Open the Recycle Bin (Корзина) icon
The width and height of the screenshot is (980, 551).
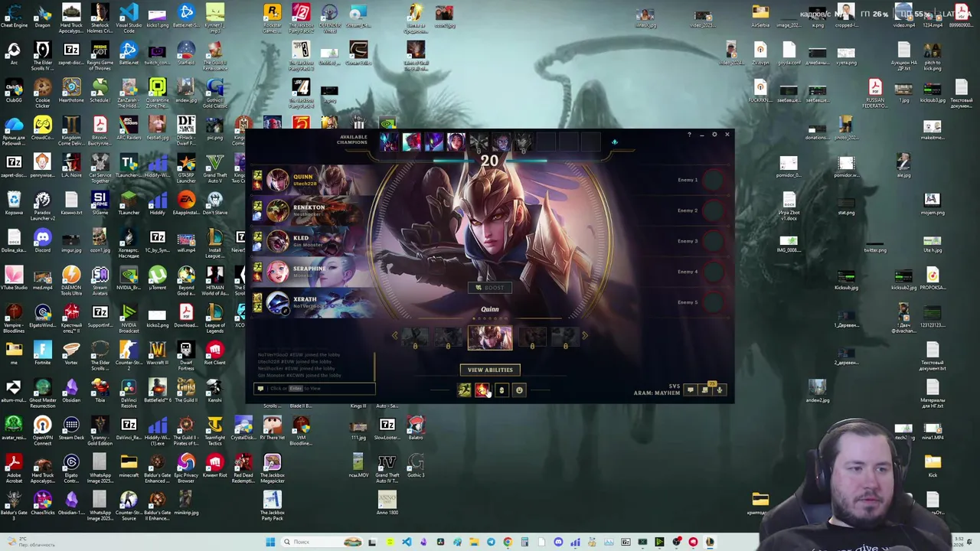point(14,204)
